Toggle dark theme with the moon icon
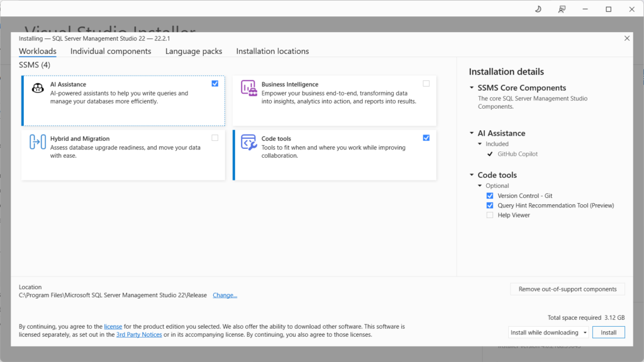This screenshot has width=644, height=362. click(537, 9)
